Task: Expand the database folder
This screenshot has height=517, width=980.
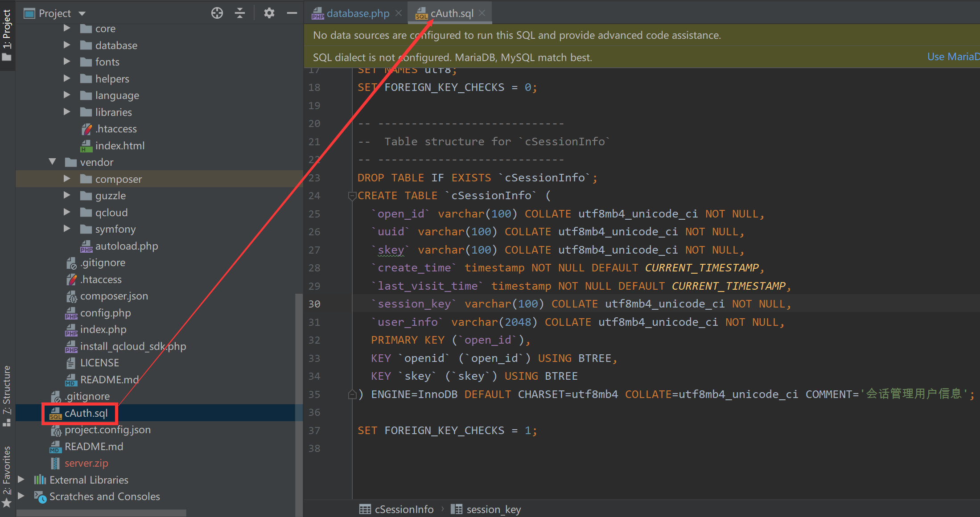Action: 67,45
